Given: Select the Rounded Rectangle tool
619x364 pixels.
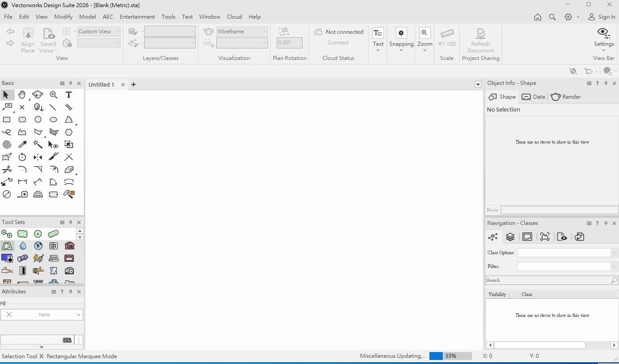Looking at the screenshot, I should 22,120.
